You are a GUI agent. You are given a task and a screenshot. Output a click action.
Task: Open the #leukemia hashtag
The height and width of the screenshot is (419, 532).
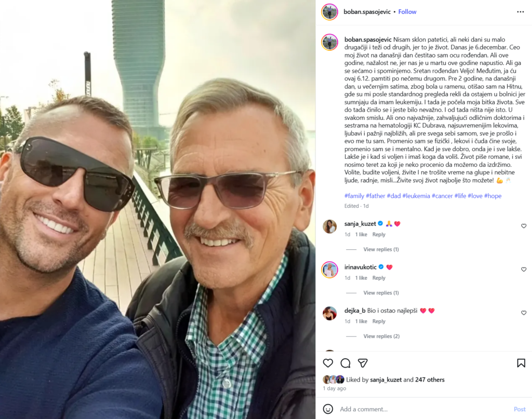416,196
